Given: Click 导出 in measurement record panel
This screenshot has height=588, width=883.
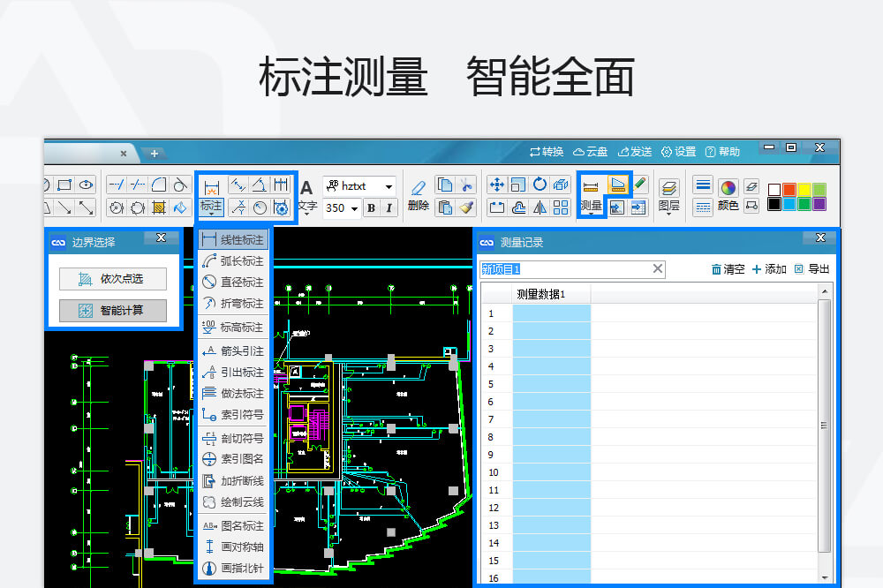Looking at the screenshot, I should tap(811, 269).
